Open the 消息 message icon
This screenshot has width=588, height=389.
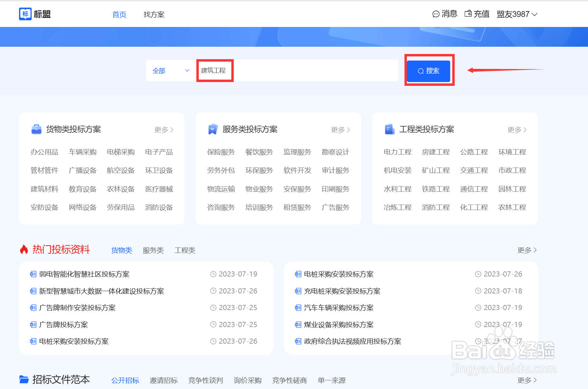(436, 14)
